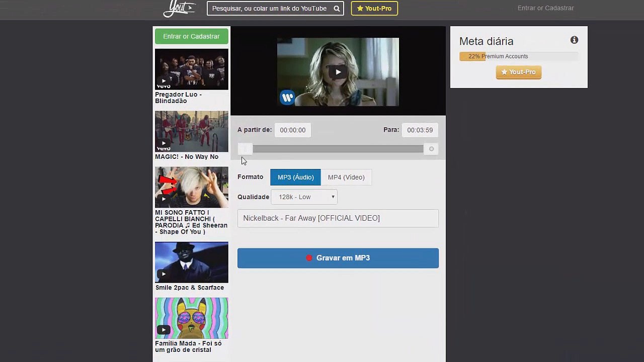
Task: Click Entrar or Cadastrar link in header
Action: pyautogui.click(x=545, y=8)
